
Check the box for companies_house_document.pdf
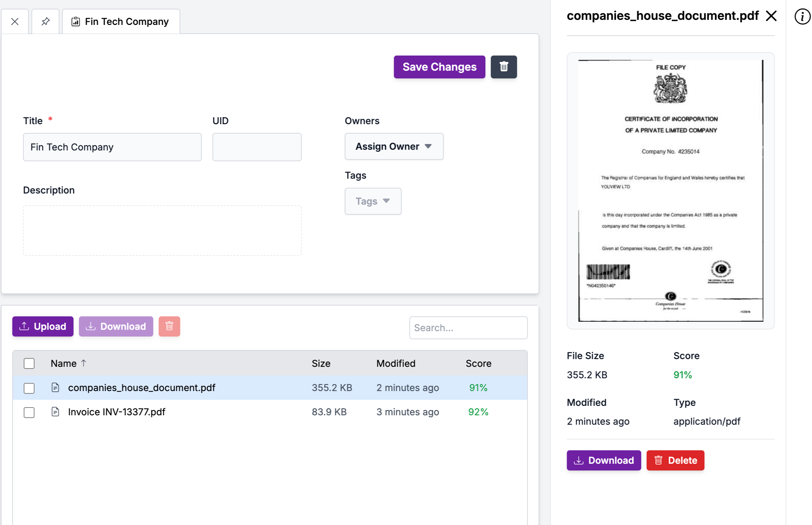(29, 388)
